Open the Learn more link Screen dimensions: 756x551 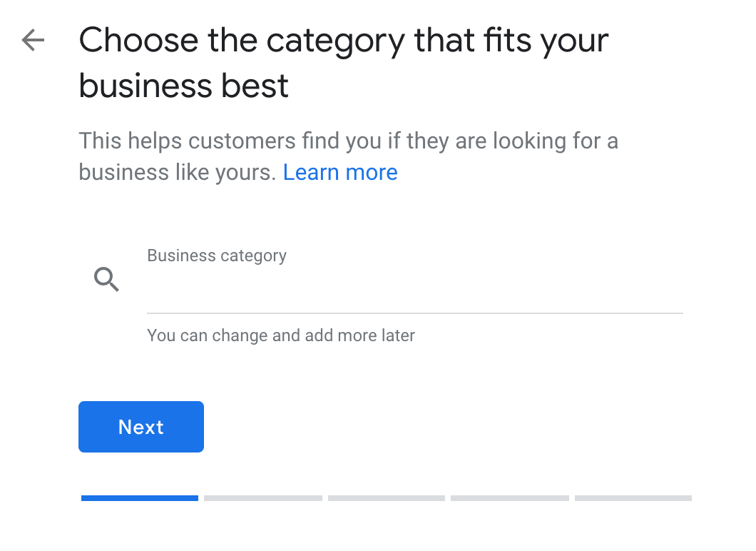click(x=340, y=172)
